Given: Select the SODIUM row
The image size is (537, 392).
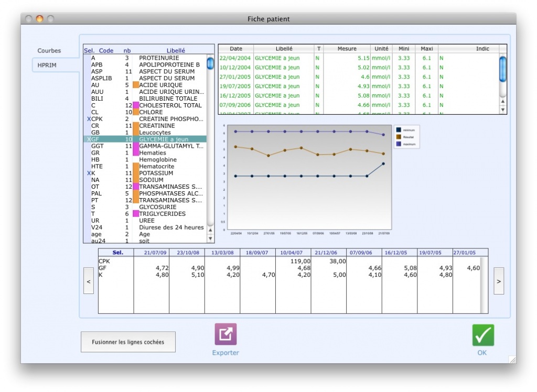Looking at the screenshot, I should click(145, 180).
